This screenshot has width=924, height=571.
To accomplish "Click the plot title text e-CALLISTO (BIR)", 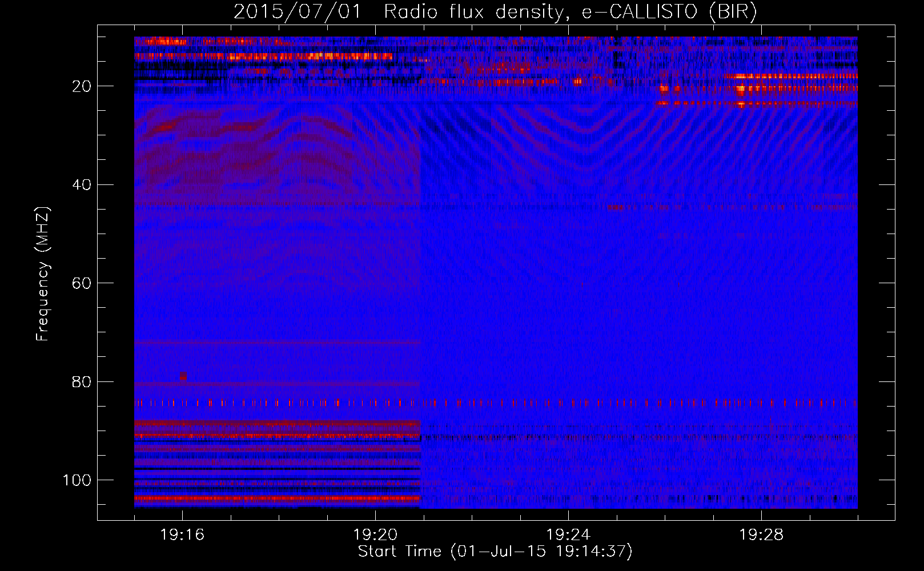I will (x=669, y=12).
